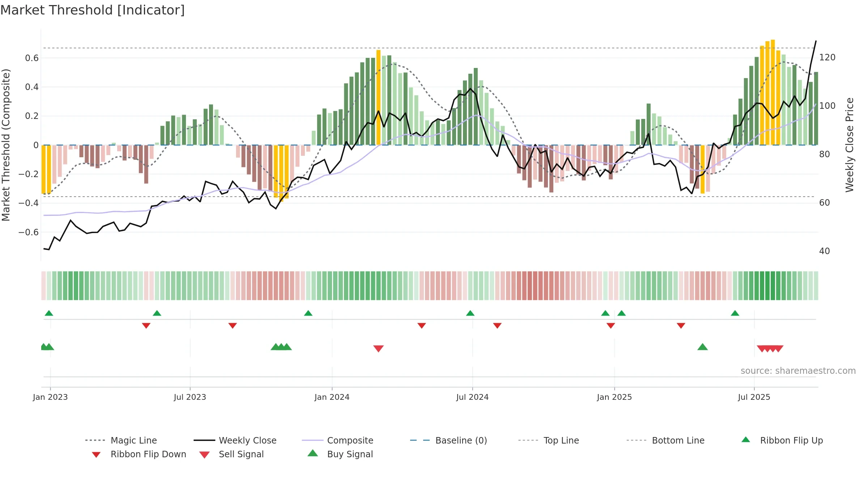Viewport: 868px width, 488px height.
Task: Toggle the Bottom Line legend entry
Action: point(665,440)
